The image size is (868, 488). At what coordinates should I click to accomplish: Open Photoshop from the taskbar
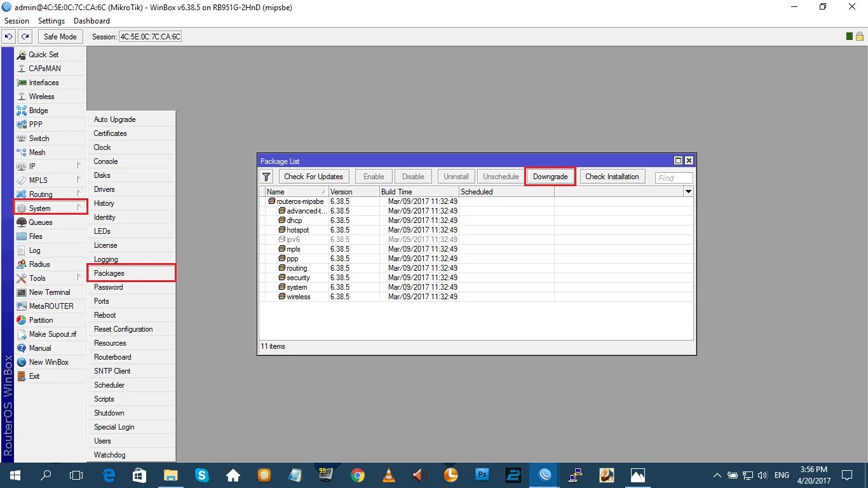[482, 475]
